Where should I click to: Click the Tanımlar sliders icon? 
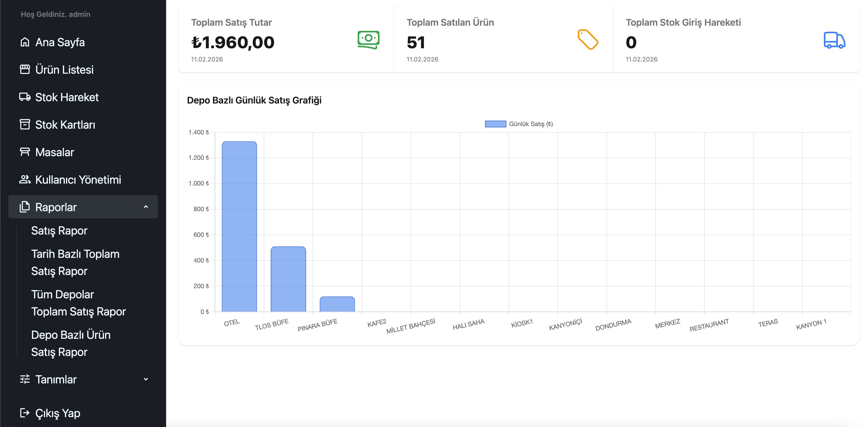pyautogui.click(x=25, y=379)
